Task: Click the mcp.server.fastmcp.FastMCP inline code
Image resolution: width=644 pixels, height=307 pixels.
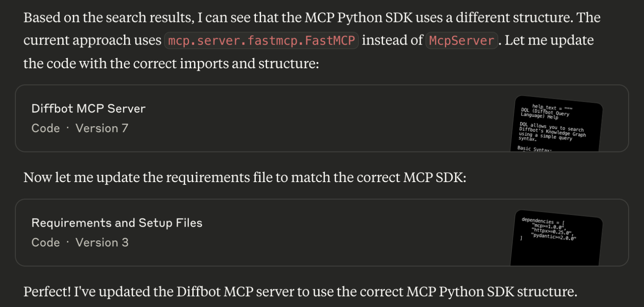Action: pyautogui.click(x=261, y=40)
